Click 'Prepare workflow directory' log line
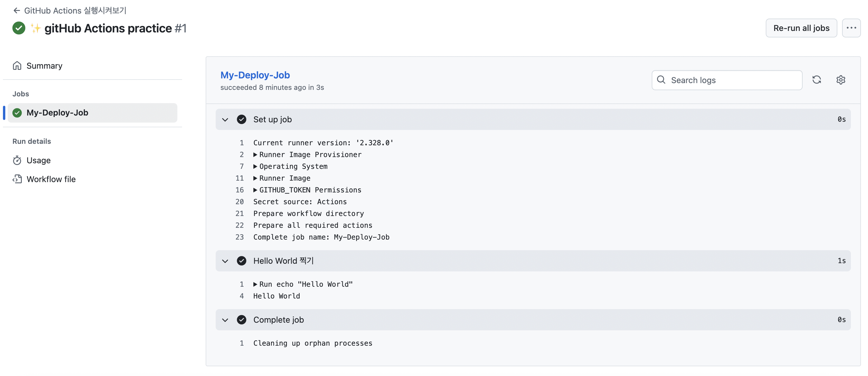868x376 pixels. pyautogui.click(x=308, y=214)
